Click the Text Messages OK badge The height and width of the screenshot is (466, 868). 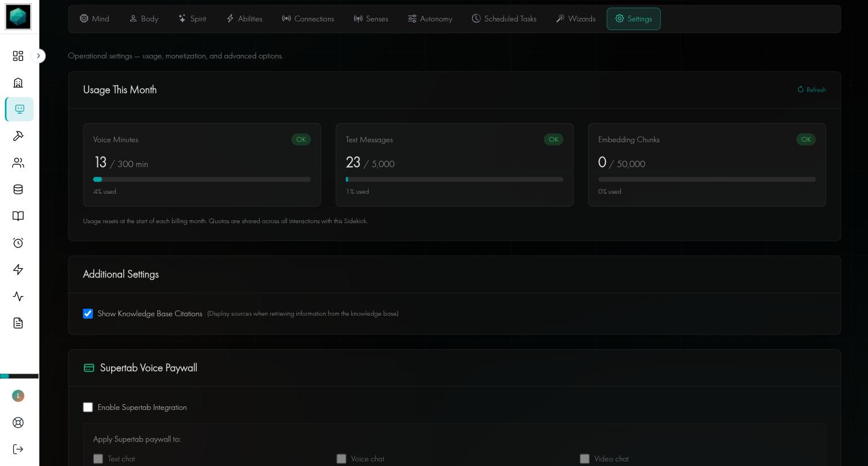[553, 139]
